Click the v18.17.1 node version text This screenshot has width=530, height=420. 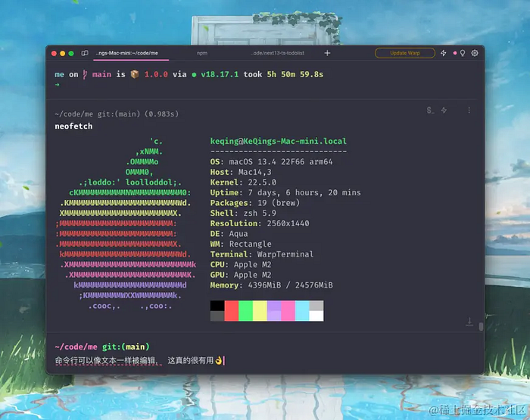220,74
